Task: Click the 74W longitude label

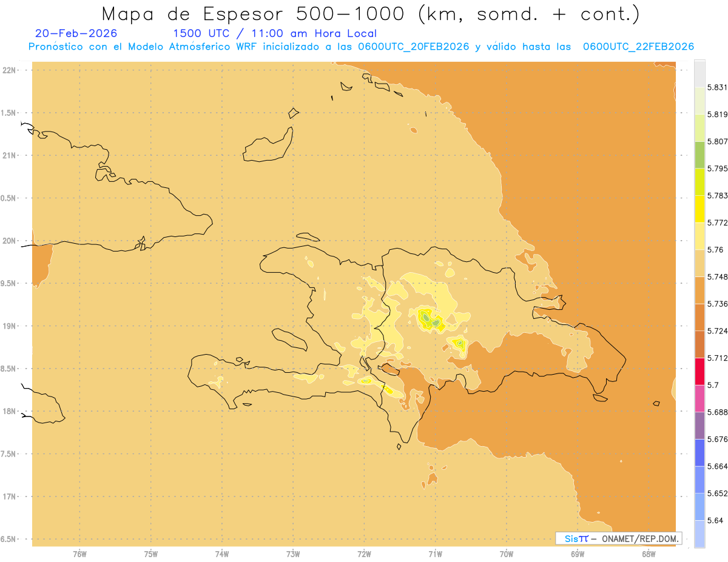Action: click(222, 554)
